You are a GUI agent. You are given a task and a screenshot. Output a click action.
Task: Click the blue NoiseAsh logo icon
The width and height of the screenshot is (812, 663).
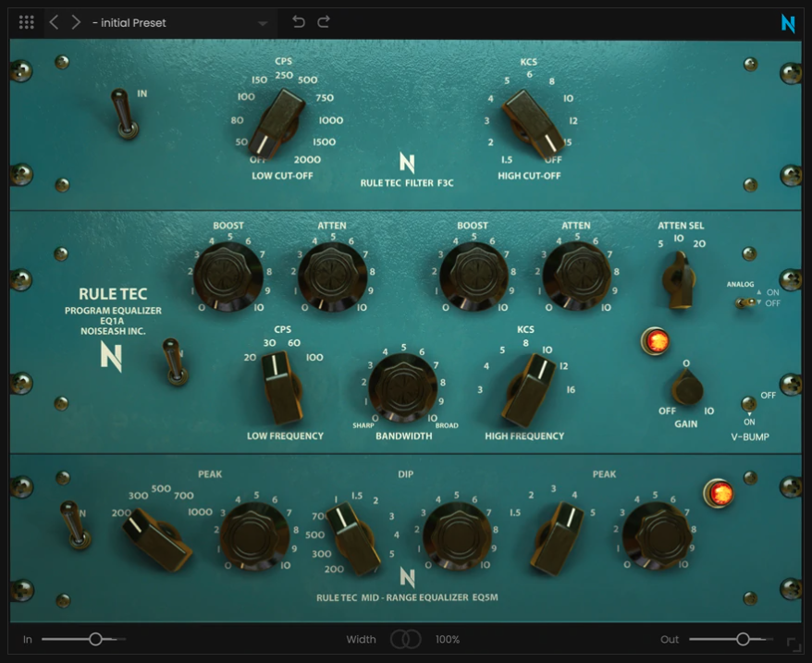coord(788,23)
